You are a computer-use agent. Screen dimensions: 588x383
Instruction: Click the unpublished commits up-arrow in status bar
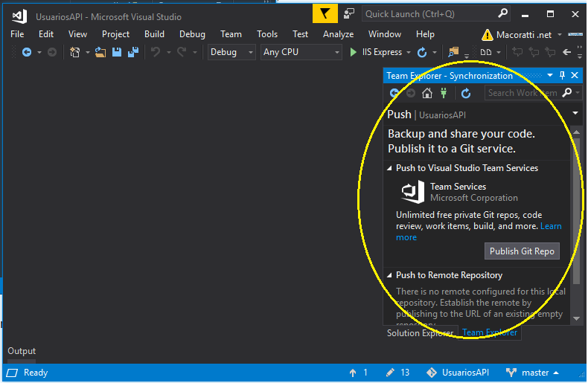pos(353,373)
